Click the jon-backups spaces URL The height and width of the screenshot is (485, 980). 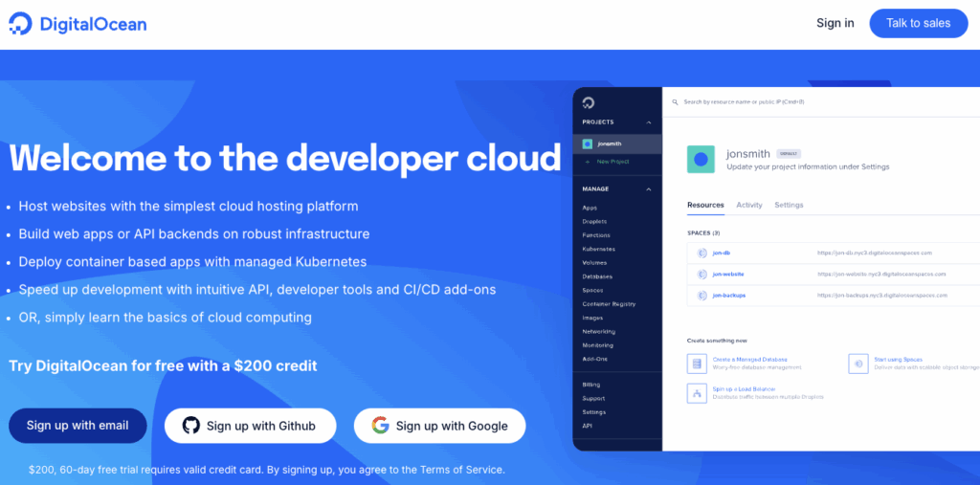point(881,295)
